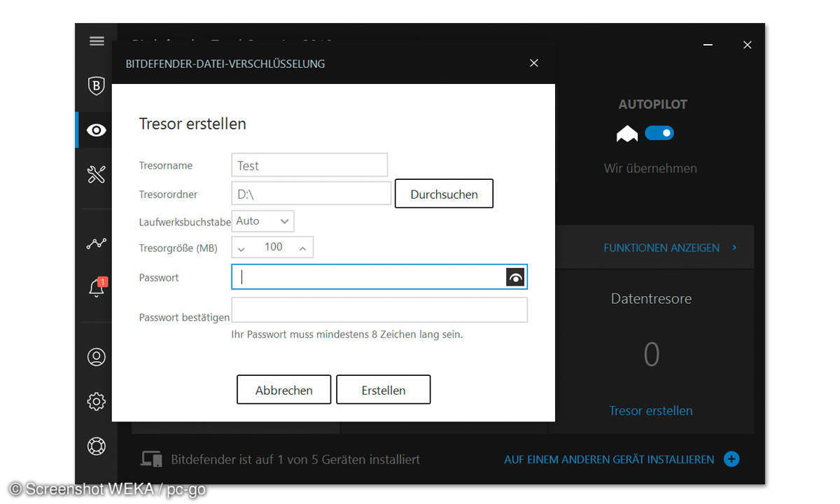Image resolution: width=840 pixels, height=504 pixels.
Task: Open the settings gear icon
Action: point(97,401)
